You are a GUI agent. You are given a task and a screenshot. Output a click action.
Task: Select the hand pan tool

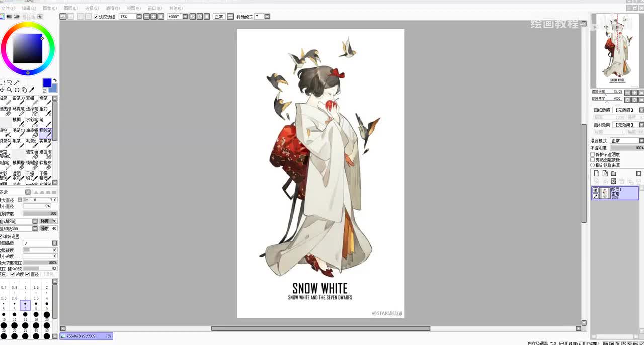pos(24,90)
